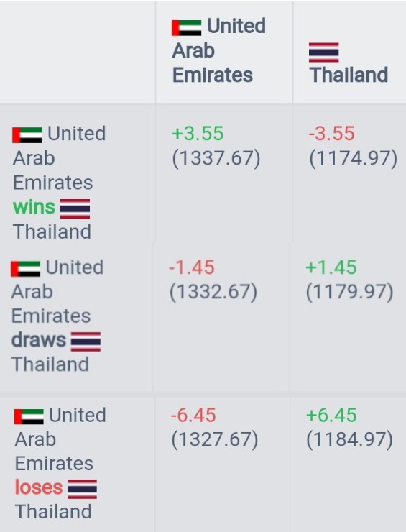Select the United Arab Emirates column header

tap(218, 50)
